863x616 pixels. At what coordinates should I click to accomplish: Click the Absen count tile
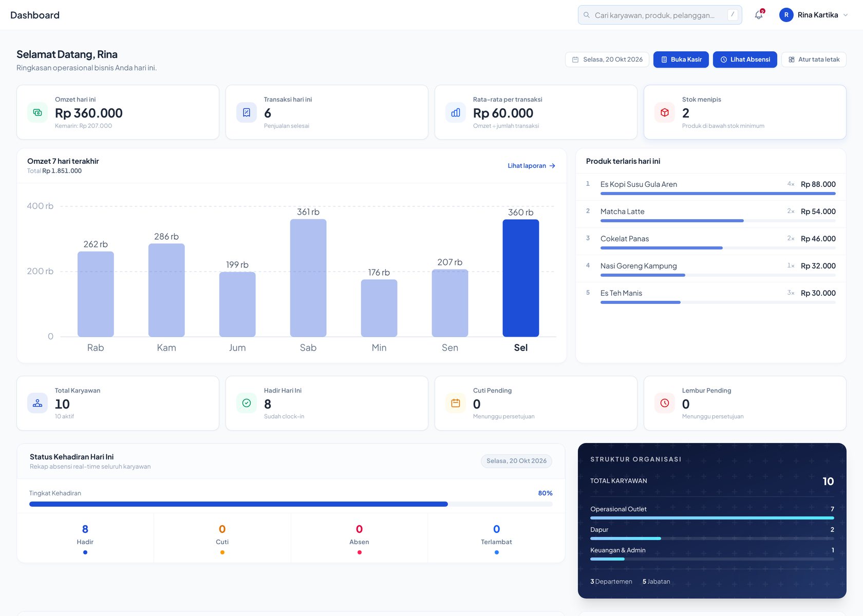359,538
